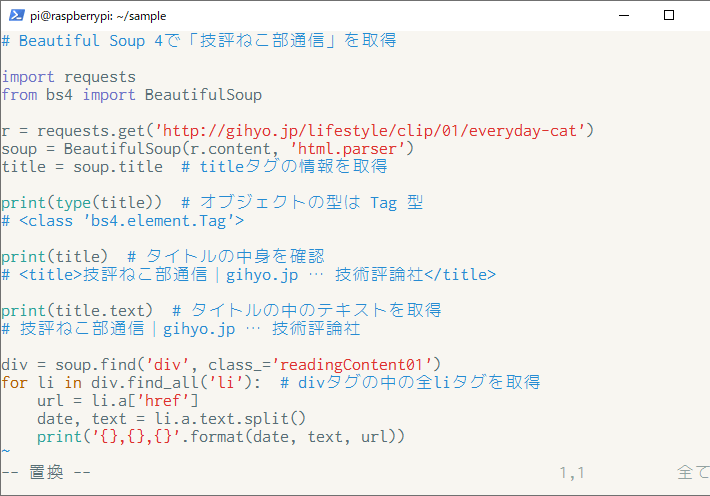The height and width of the screenshot is (496, 710).
Task: Click the PowerShell icon in title bar
Action: [16, 15]
